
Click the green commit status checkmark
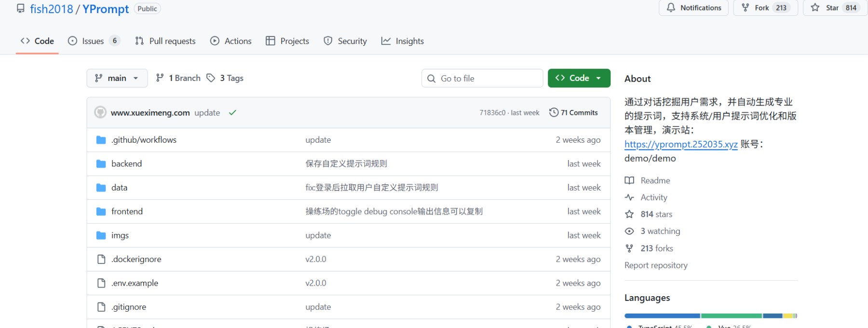(x=232, y=113)
